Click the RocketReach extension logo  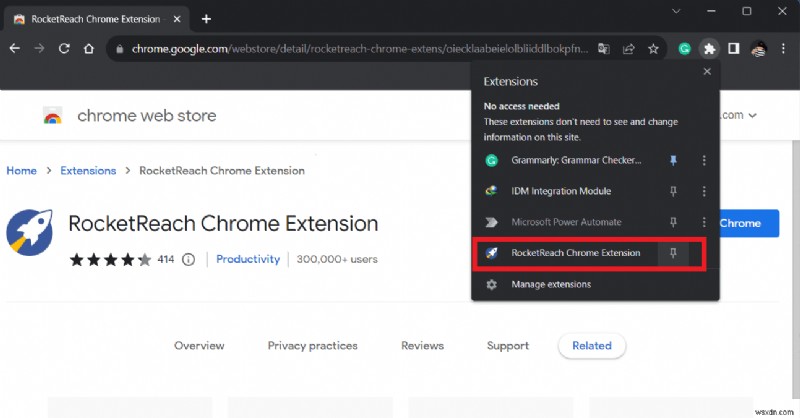click(29, 232)
